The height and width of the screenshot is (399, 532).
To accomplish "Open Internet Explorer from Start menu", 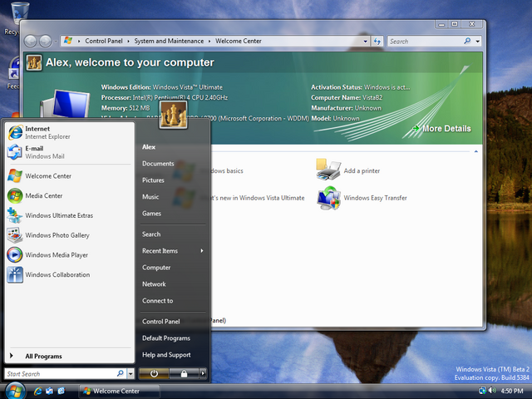I will [70, 133].
